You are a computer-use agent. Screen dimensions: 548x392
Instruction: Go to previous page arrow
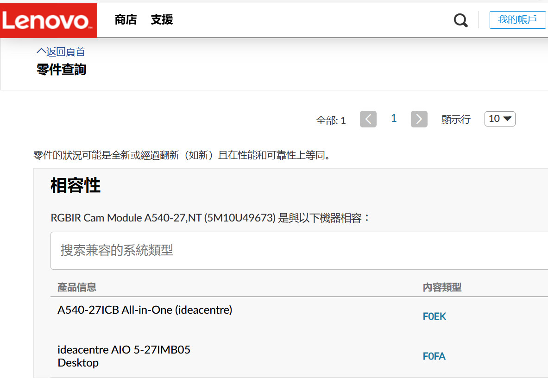coord(368,119)
